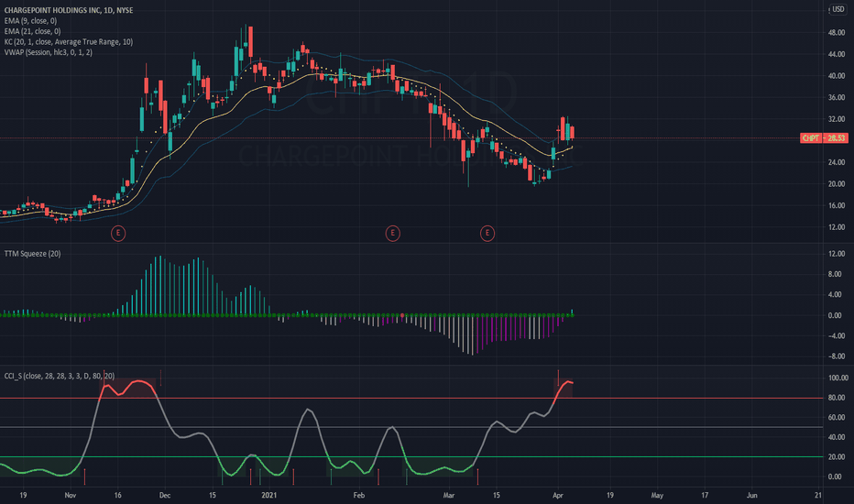Click the 17 date label on time axis
Screen dimensions: 854x504
(705, 495)
